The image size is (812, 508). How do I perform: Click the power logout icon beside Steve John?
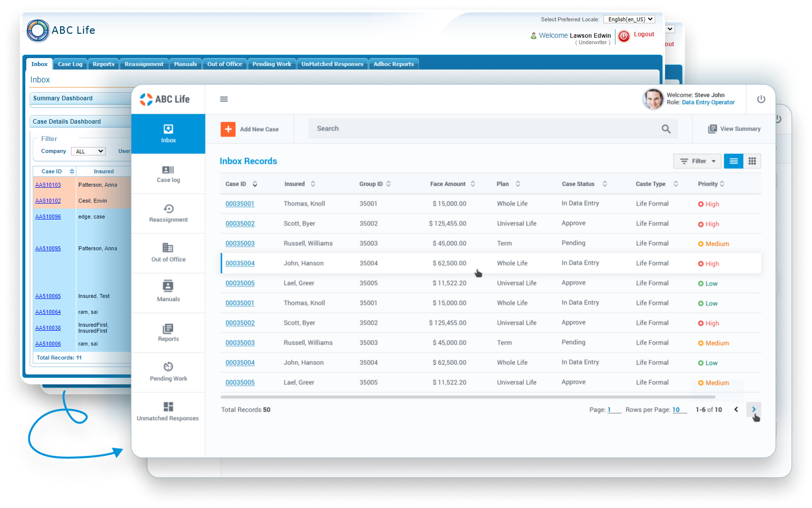tap(761, 99)
